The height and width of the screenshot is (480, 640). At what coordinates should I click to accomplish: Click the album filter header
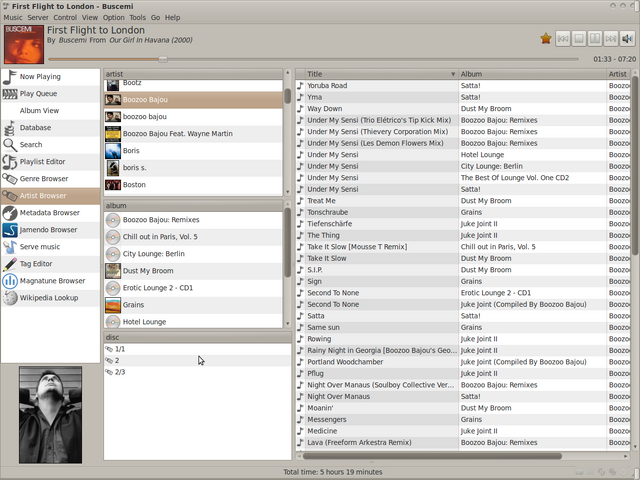tap(193, 206)
